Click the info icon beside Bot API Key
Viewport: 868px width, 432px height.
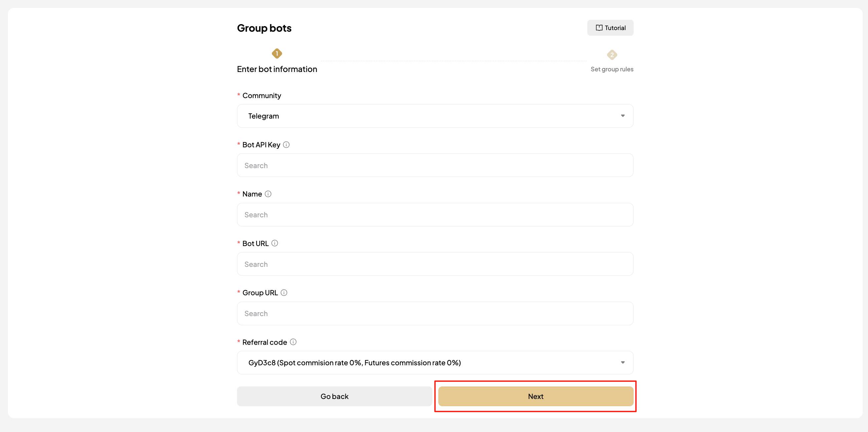(x=286, y=145)
